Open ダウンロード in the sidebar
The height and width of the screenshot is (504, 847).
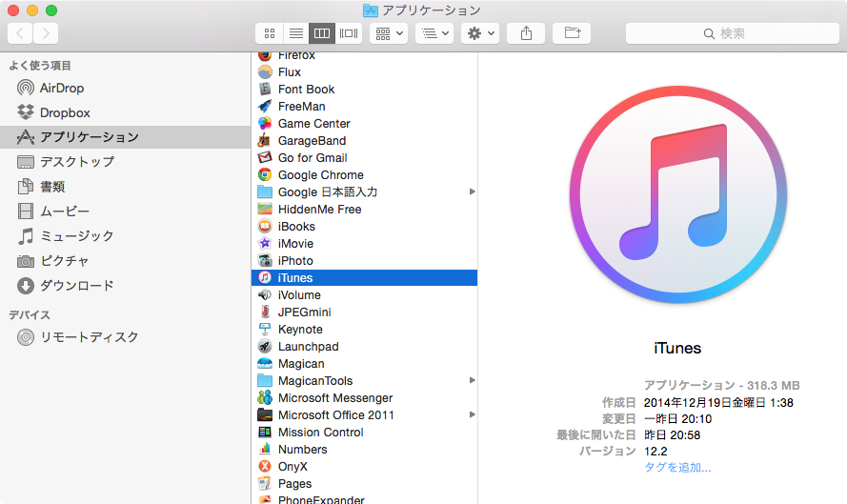coord(126,285)
